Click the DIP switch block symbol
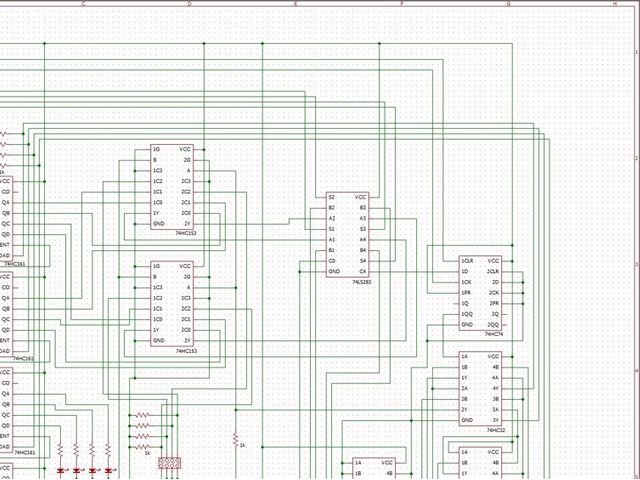This screenshot has height=480, width=640. [169, 463]
